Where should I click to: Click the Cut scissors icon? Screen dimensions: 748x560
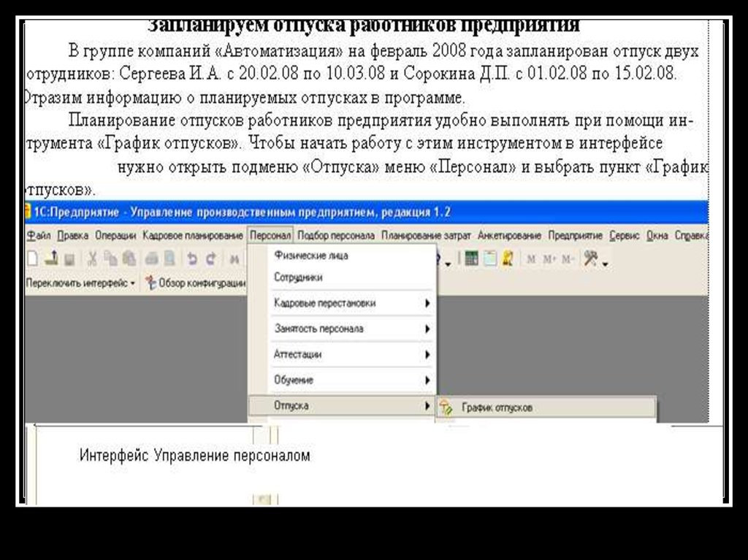click(x=93, y=258)
